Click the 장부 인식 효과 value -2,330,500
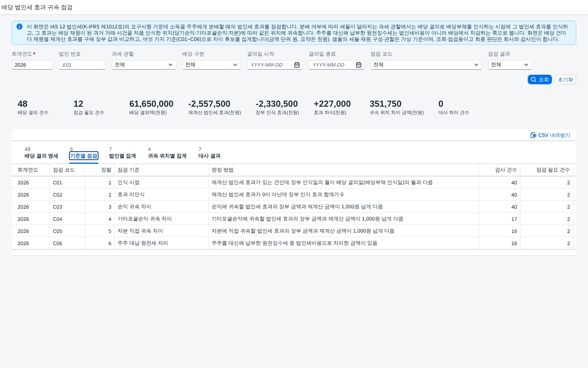The width and height of the screenshot is (588, 368). click(x=277, y=104)
